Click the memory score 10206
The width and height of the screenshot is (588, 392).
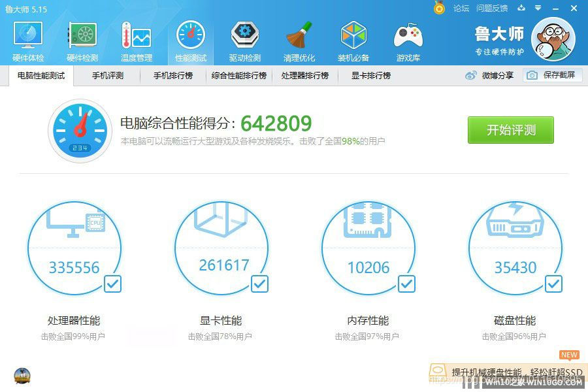(368, 267)
